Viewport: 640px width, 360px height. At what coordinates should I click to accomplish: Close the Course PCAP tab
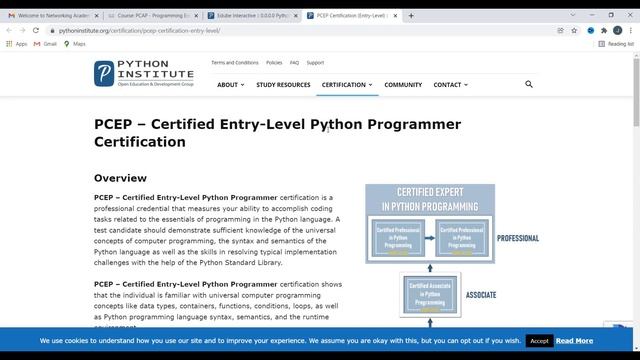(196, 16)
